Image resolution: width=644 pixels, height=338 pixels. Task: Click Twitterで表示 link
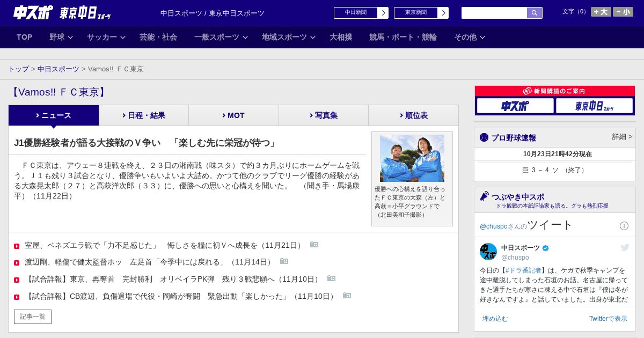click(608, 319)
